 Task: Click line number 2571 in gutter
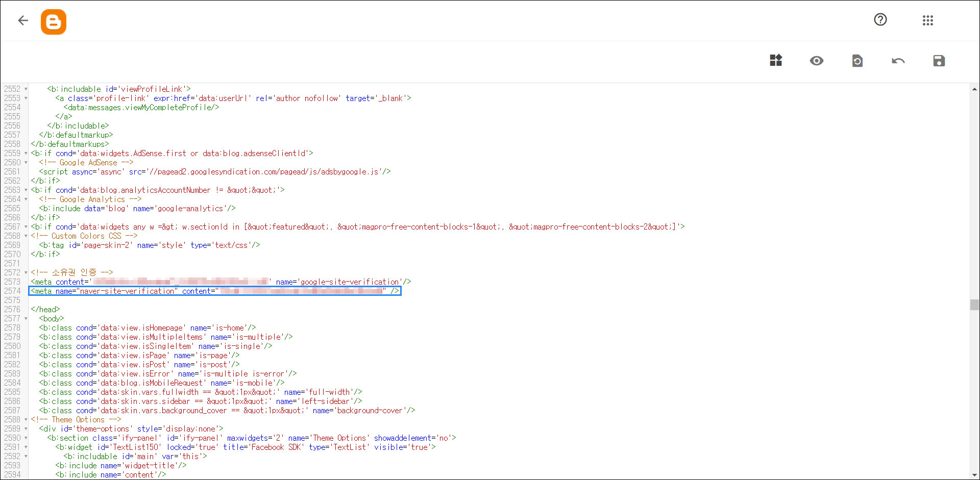[12, 263]
